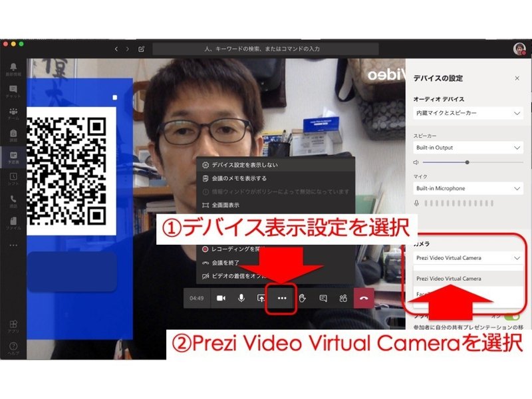This screenshot has width=532, height=399.
Task: Open Shifts (シフト) in the sidebar
Action: coord(13,179)
